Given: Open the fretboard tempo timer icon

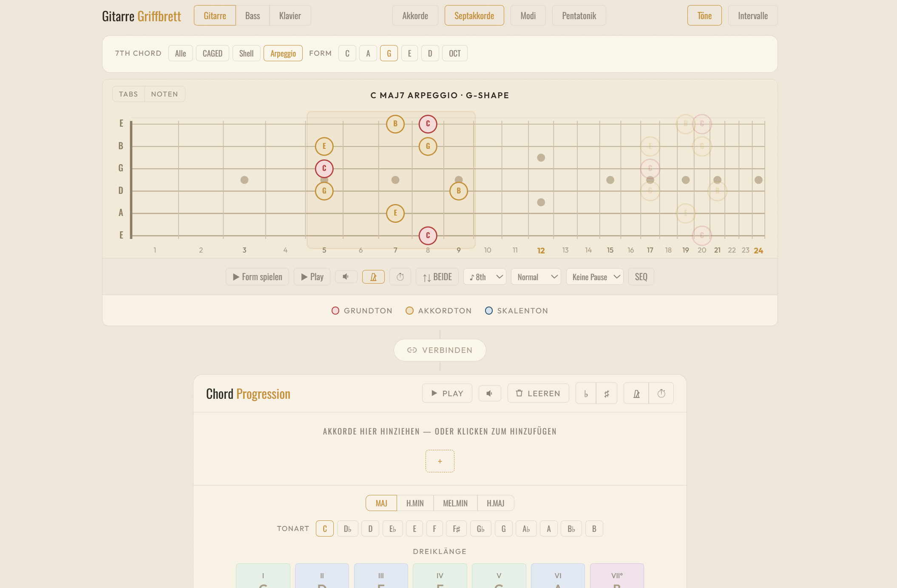Looking at the screenshot, I should click(x=400, y=277).
